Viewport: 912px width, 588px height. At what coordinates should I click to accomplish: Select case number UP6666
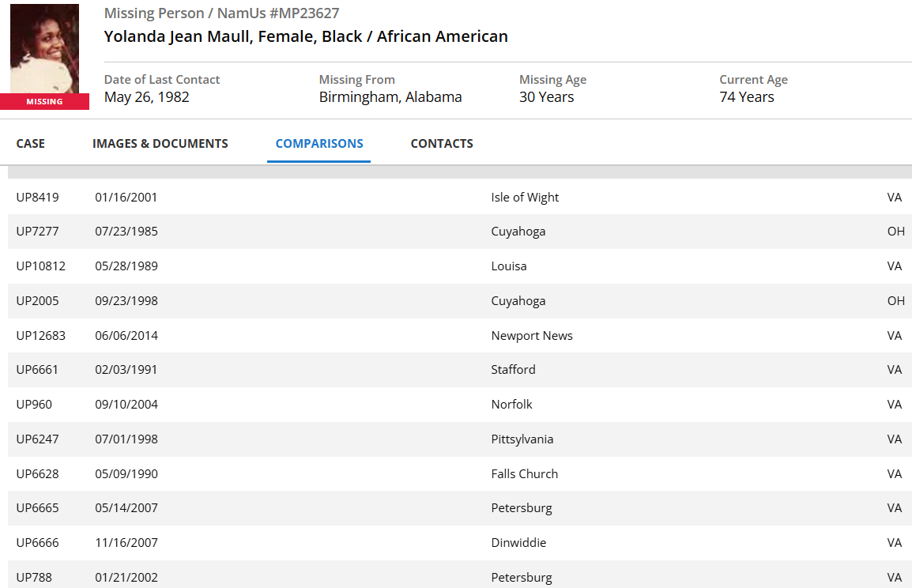37,543
